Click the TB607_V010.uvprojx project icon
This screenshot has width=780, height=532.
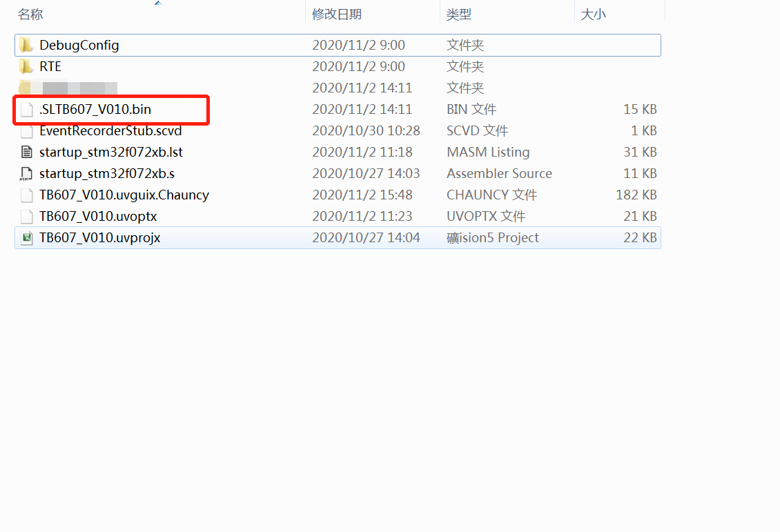coord(26,237)
